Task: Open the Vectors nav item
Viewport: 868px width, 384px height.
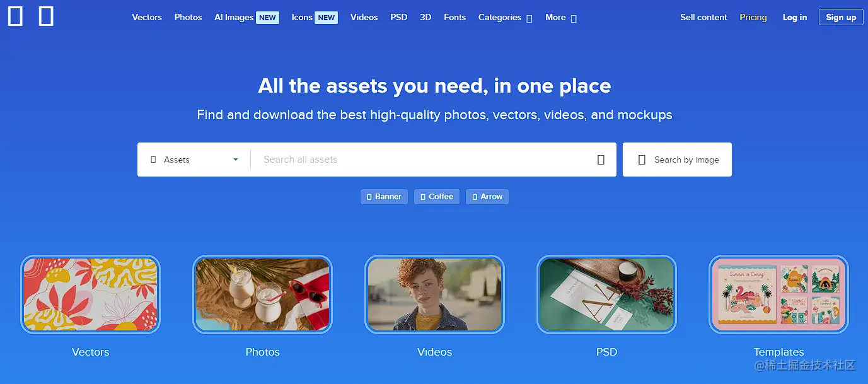Action: tap(147, 17)
